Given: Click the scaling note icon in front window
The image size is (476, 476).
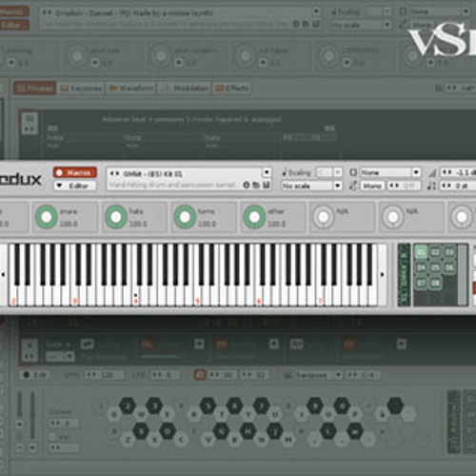Looking at the screenshot, I should coord(285,172).
